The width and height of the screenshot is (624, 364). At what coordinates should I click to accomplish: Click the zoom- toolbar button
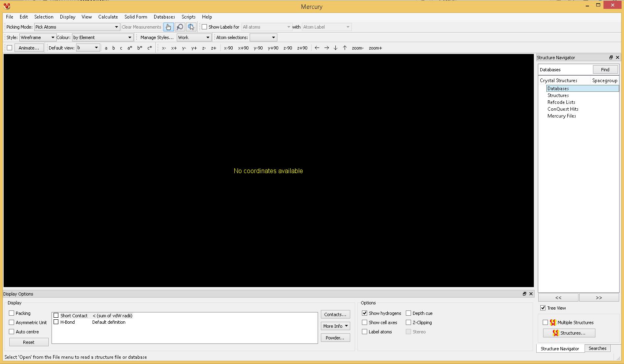coord(357,48)
